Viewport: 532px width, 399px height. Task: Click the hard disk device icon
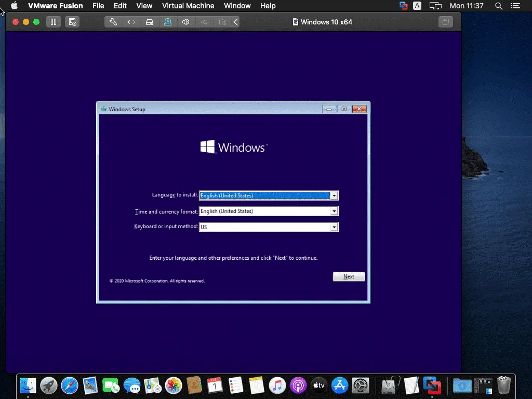pos(150,22)
